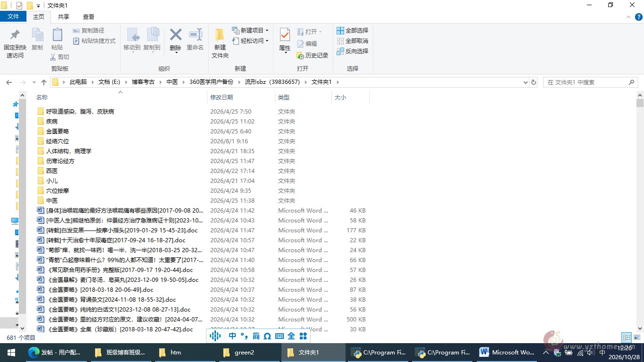Click the vertical scrollbar down arrow
644x362 pixels.
pyautogui.click(x=640, y=328)
